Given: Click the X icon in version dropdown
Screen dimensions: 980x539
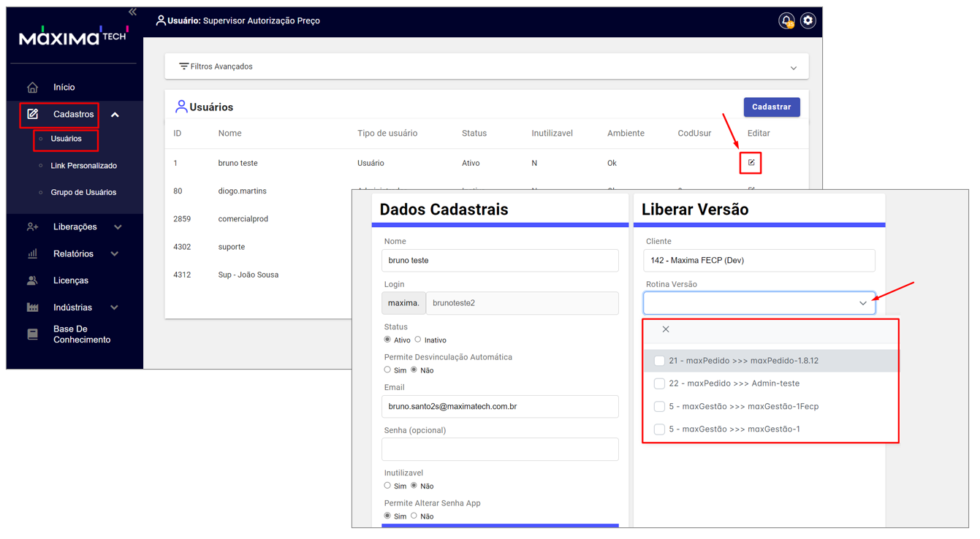Looking at the screenshot, I should pos(666,329).
